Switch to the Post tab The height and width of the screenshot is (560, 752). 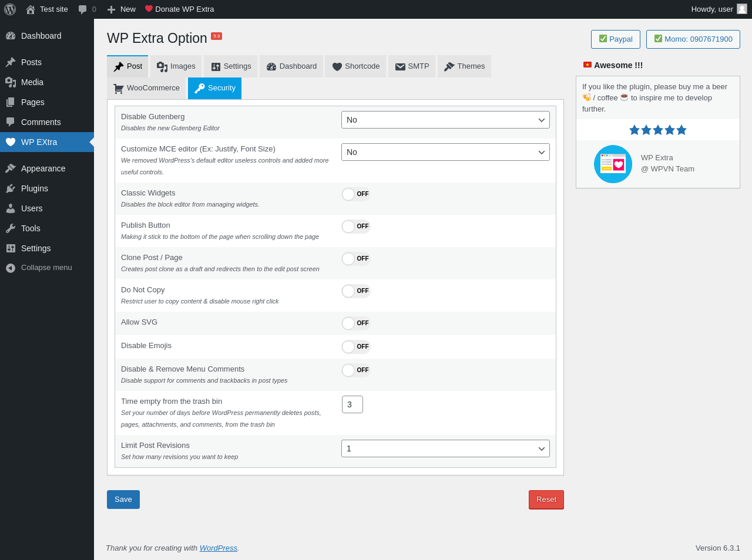click(x=127, y=66)
